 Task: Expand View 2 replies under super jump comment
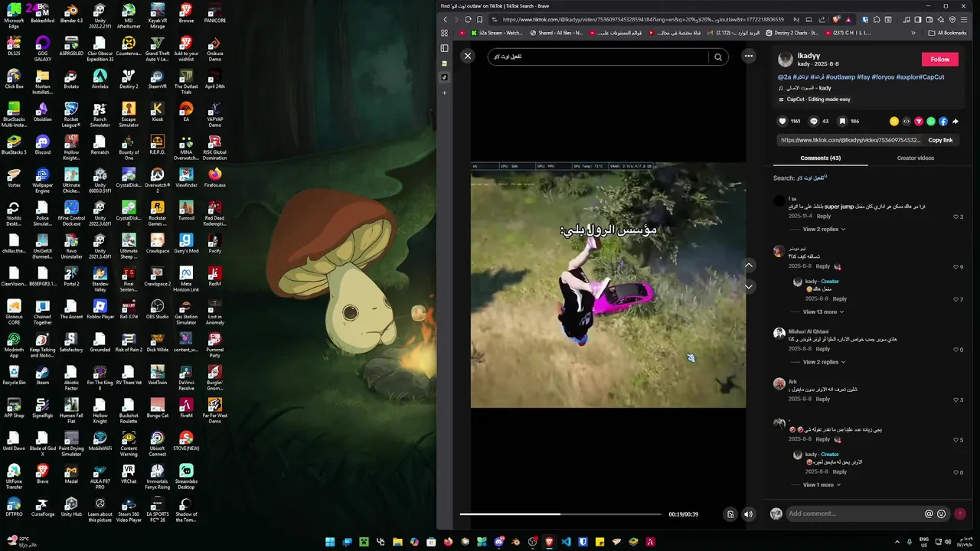tap(824, 229)
